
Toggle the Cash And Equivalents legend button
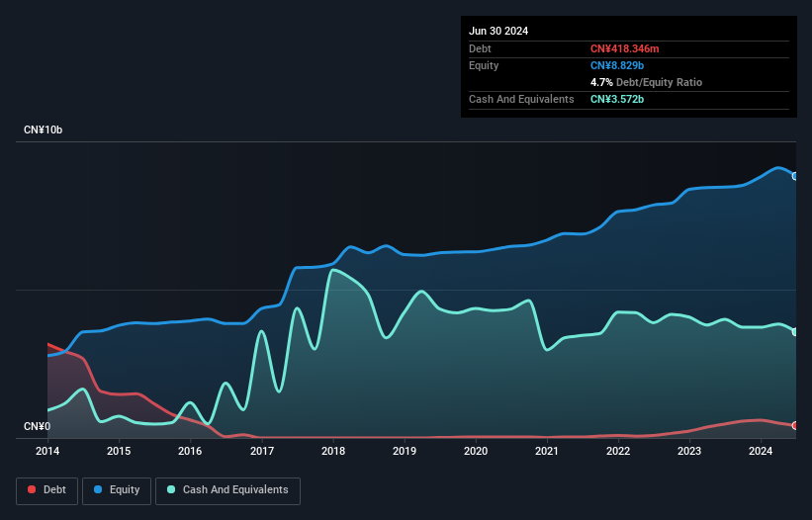(227, 490)
